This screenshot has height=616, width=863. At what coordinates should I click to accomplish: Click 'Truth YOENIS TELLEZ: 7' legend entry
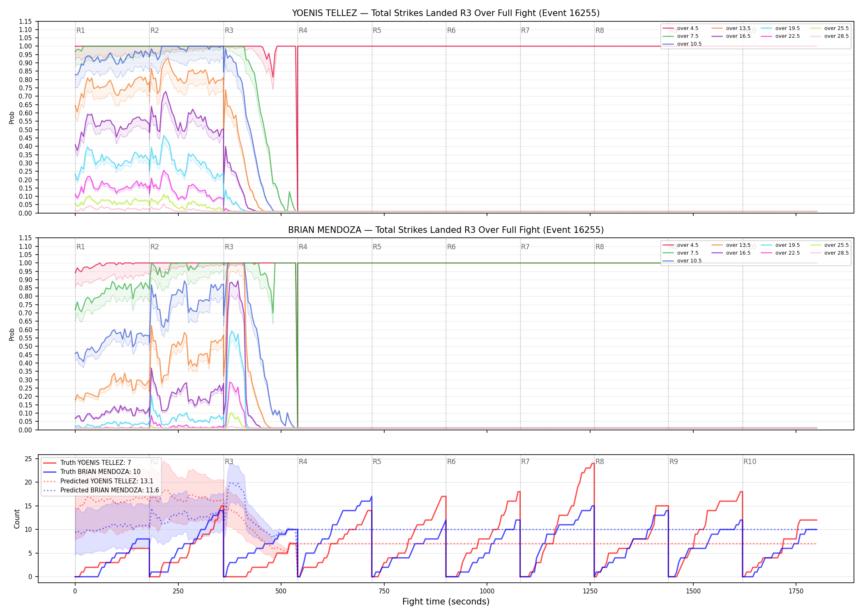coord(87,463)
